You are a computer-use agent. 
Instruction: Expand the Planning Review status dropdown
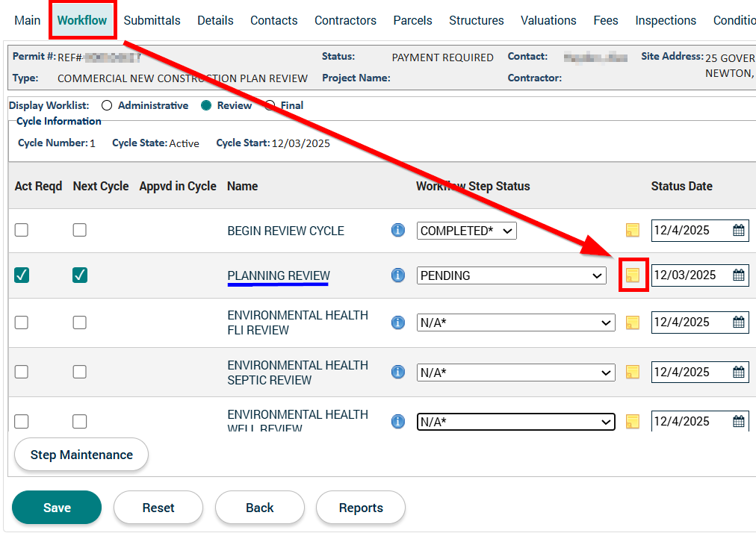click(511, 276)
